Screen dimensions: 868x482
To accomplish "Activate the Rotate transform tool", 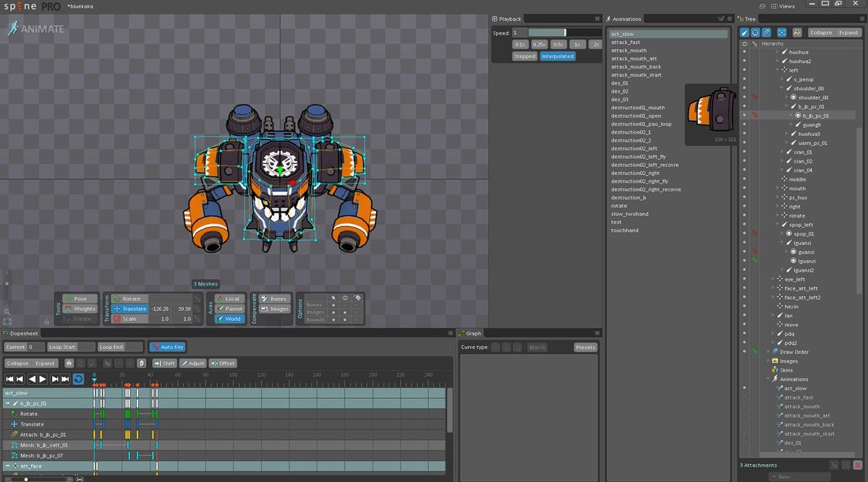I will pos(129,298).
